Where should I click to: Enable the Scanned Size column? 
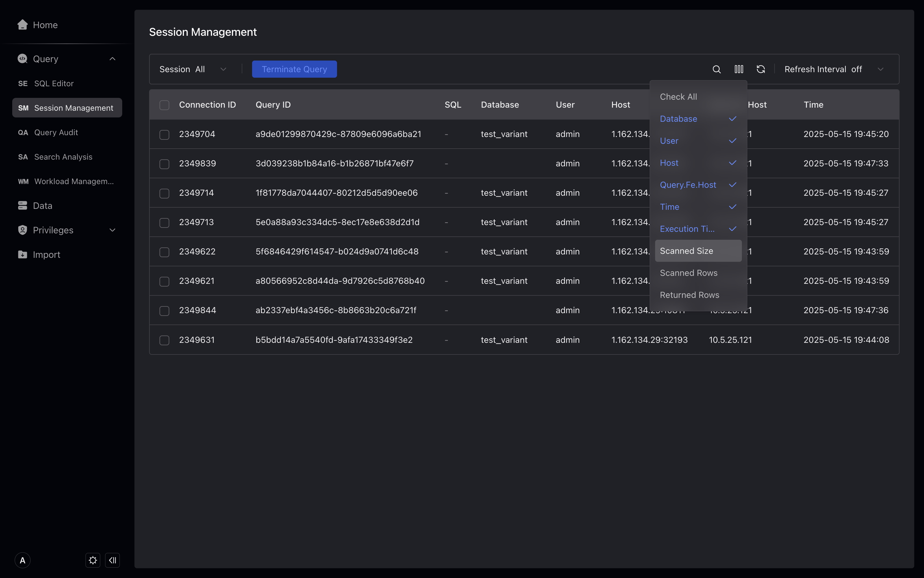pos(698,251)
